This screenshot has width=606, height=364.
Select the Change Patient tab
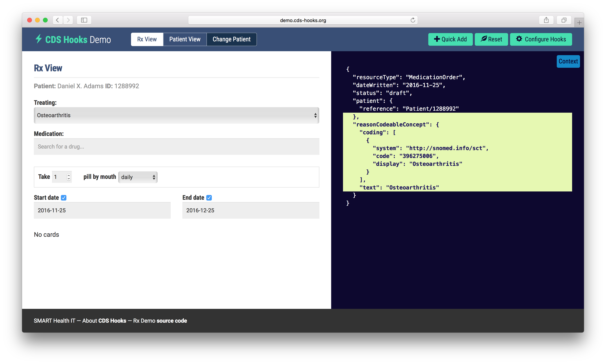(x=231, y=39)
